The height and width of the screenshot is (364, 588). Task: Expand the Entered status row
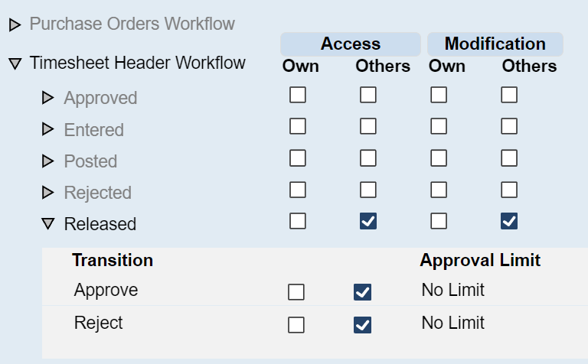[x=48, y=130]
